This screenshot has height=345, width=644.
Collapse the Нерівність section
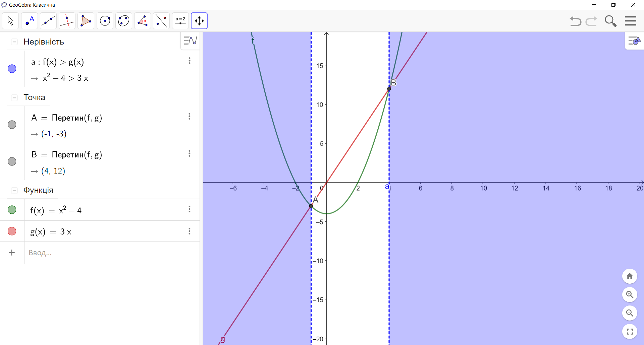(x=14, y=41)
